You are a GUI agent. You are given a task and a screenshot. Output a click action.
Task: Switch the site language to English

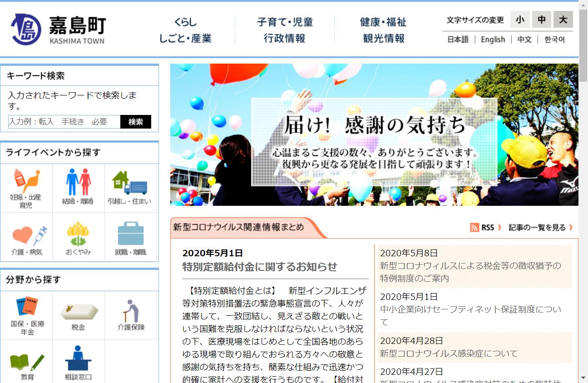493,40
